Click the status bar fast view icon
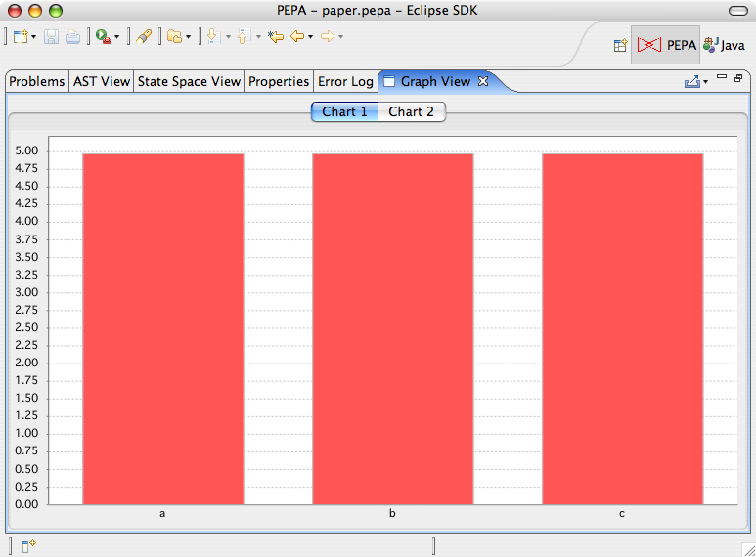This screenshot has height=557, width=756. click(x=28, y=545)
